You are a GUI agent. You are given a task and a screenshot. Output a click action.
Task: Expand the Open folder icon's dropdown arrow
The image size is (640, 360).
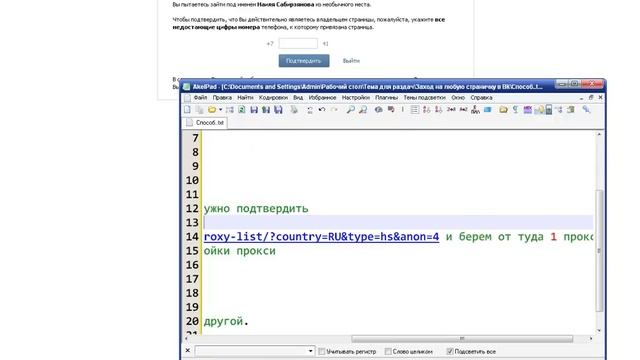[220, 110]
